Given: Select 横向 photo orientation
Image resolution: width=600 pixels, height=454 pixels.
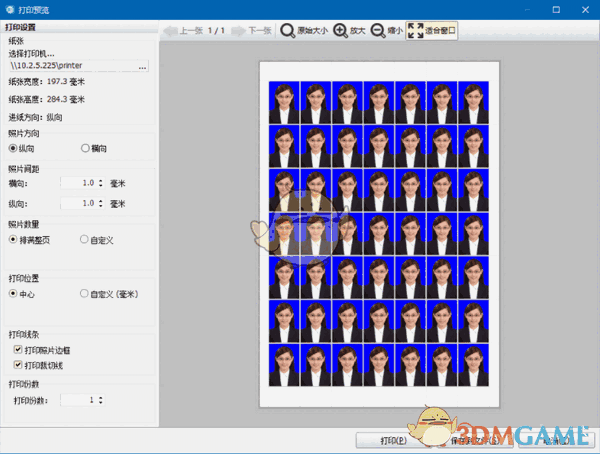Looking at the screenshot, I should pyautogui.click(x=85, y=148).
